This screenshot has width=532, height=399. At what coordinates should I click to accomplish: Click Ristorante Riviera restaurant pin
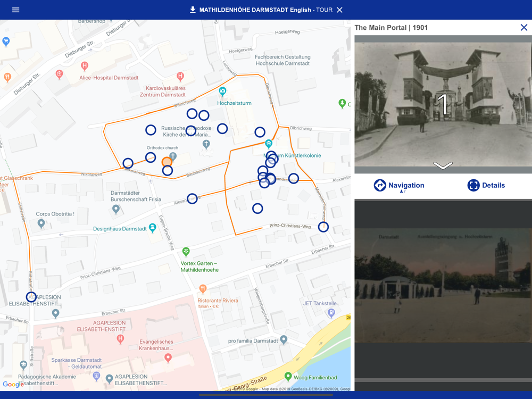(203, 289)
